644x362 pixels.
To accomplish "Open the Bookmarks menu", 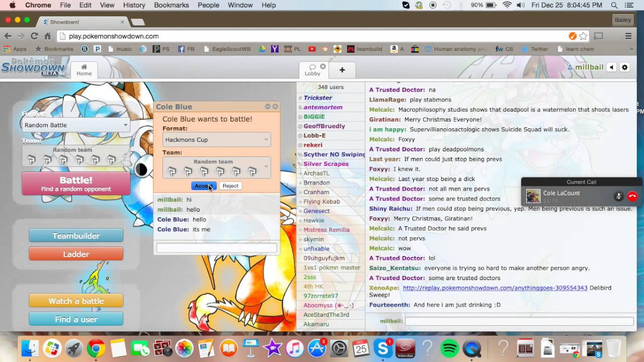I will 172,5.
